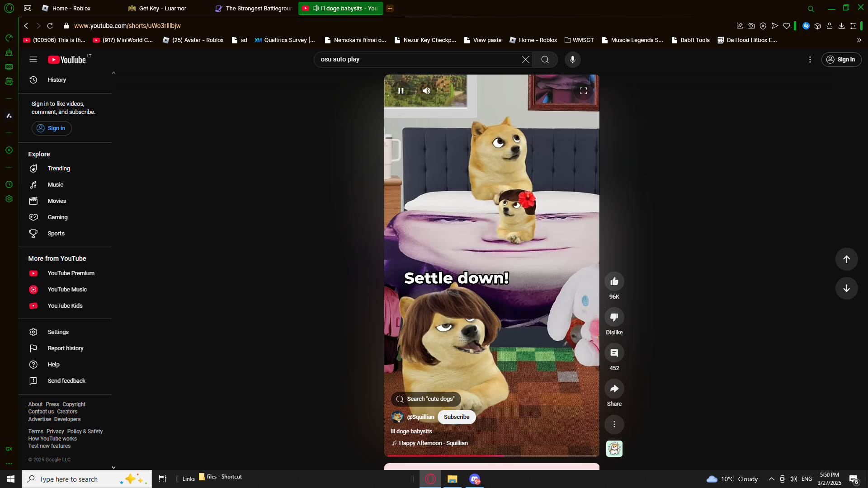The image size is (868, 488).
Task: Open File Explorer from the taskbar
Action: [453, 479]
